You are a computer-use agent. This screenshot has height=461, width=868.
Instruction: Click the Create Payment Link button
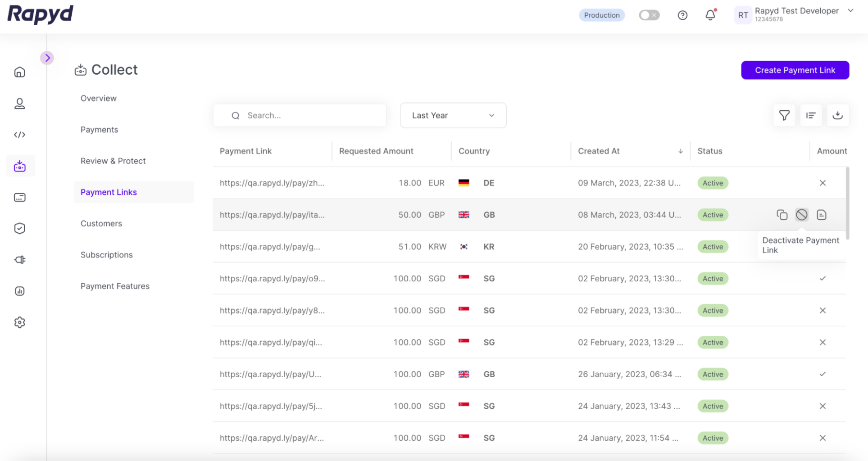pyautogui.click(x=795, y=70)
